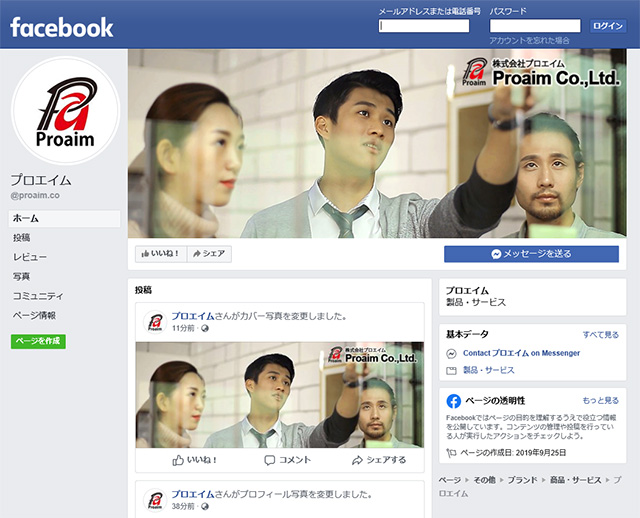Open the large cover photo

coord(377,143)
